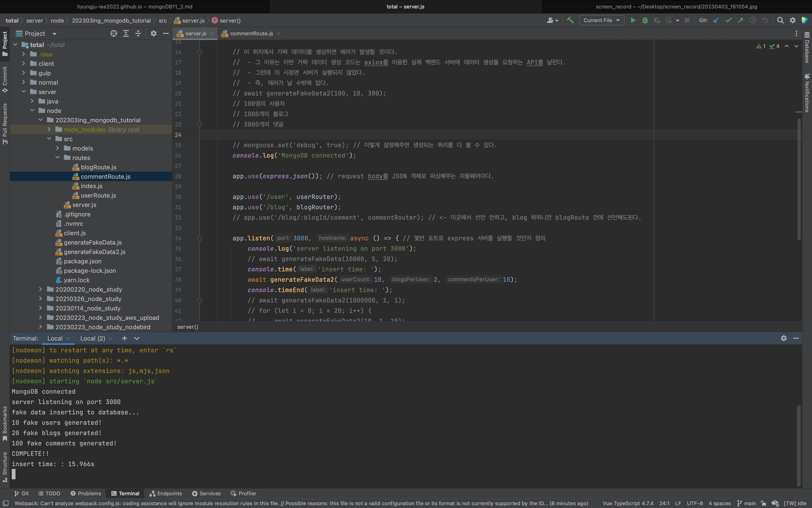Start debugging with the bug icon
This screenshot has height=508, width=812.
[645, 20]
